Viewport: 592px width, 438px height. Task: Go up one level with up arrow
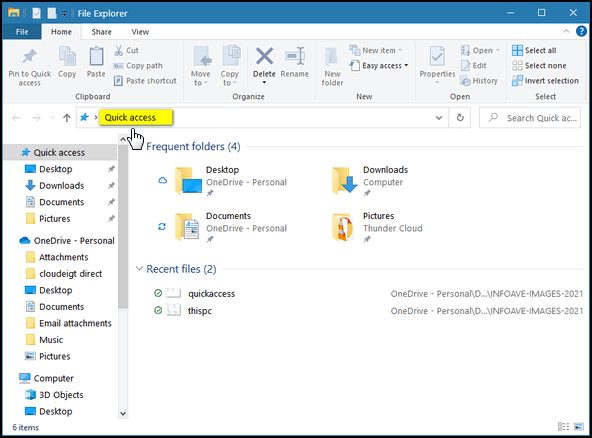pos(67,118)
